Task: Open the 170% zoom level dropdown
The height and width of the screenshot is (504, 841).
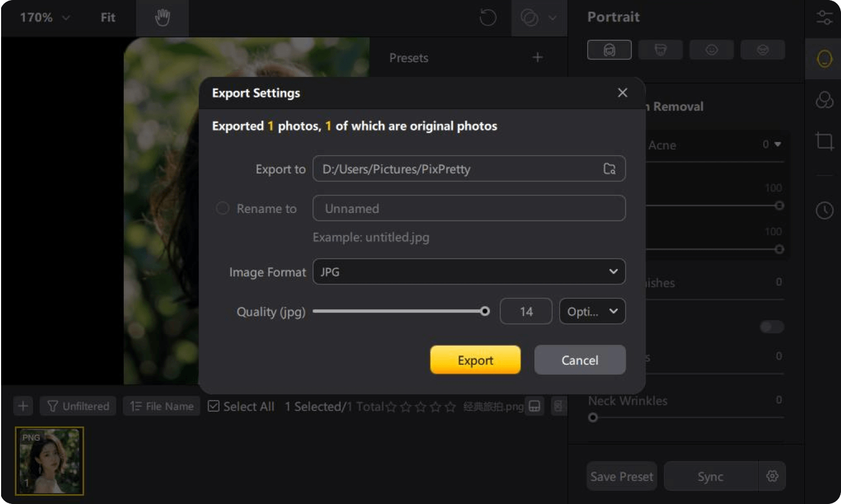Action: (x=44, y=18)
